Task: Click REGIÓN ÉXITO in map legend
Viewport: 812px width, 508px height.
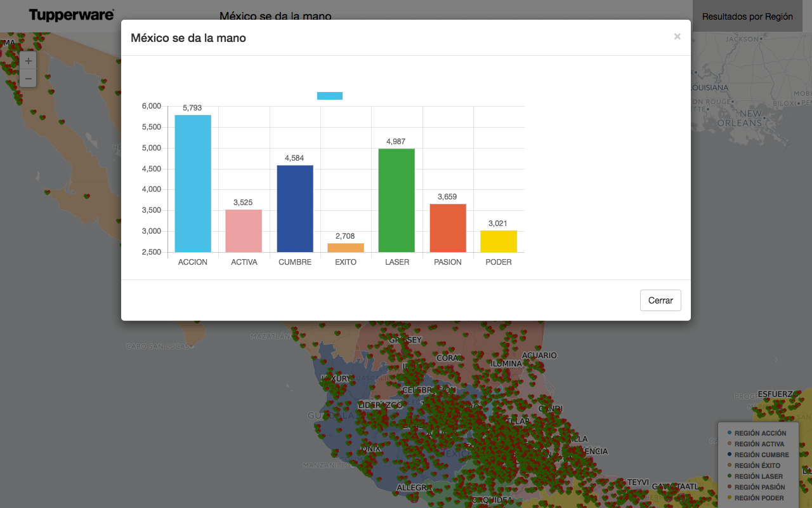Action: coord(757,465)
